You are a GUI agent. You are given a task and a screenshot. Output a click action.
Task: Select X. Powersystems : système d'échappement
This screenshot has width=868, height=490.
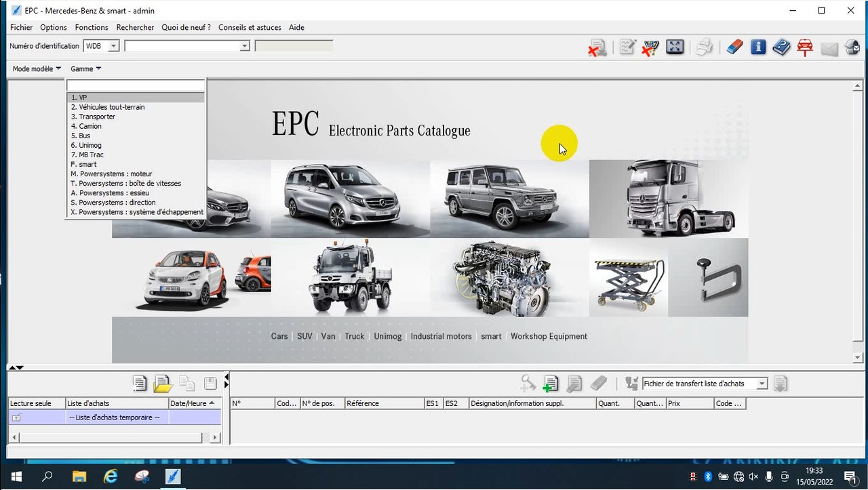136,211
